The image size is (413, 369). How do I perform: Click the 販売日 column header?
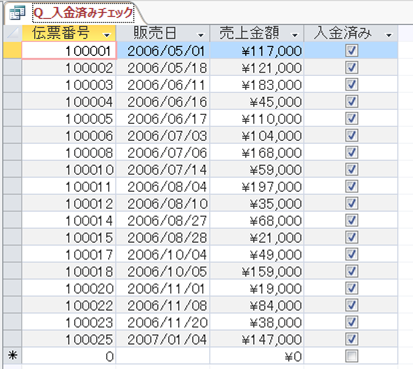coord(163,33)
